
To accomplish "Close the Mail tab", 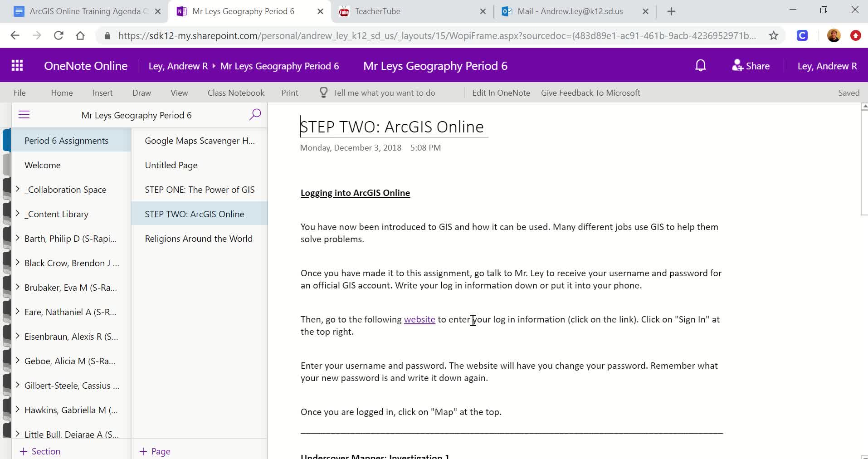I will (x=645, y=11).
